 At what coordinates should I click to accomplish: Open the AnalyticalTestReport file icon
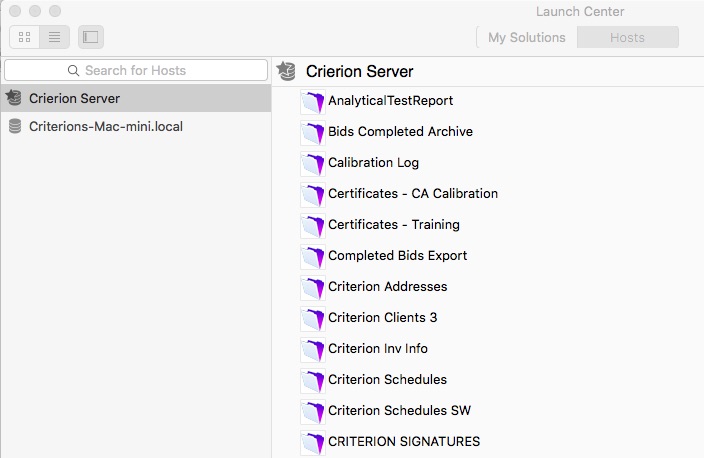pyautogui.click(x=313, y=101)
